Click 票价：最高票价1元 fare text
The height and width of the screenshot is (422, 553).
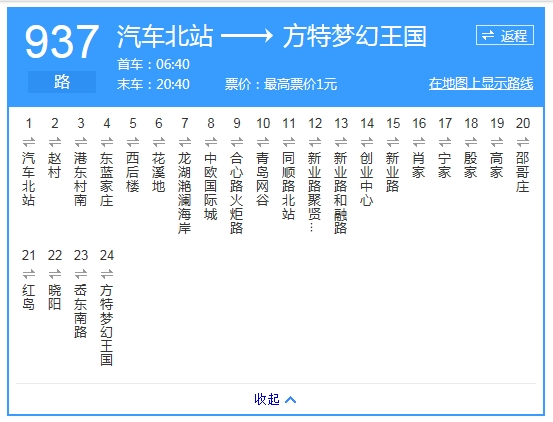tap(281, 84)
